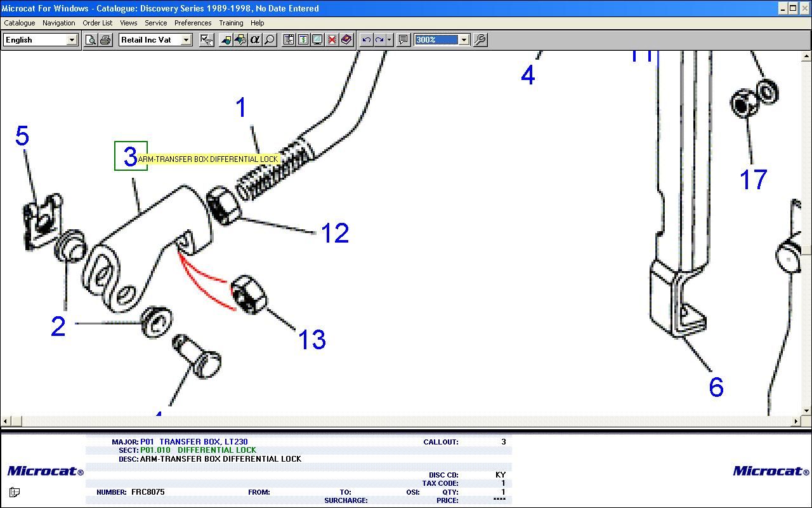Select callout number 4 at top of diagram
The image size is (812, 508).
pos(528,75)
